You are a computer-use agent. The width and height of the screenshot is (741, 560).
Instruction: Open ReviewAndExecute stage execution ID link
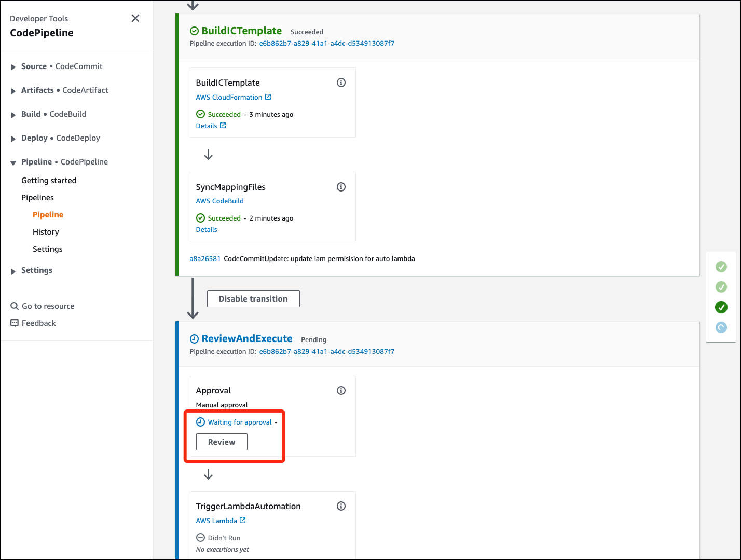point(327,352)
